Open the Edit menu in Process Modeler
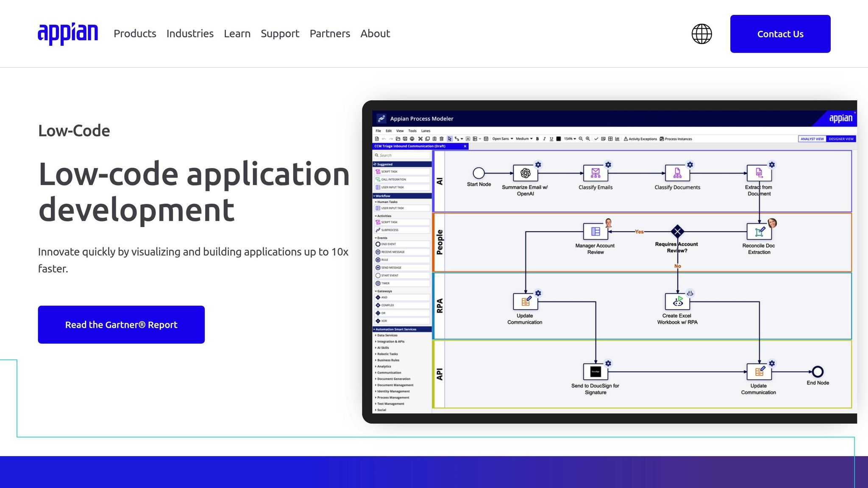The height and width of the screenshot is (488, 868). click(389, 131)
